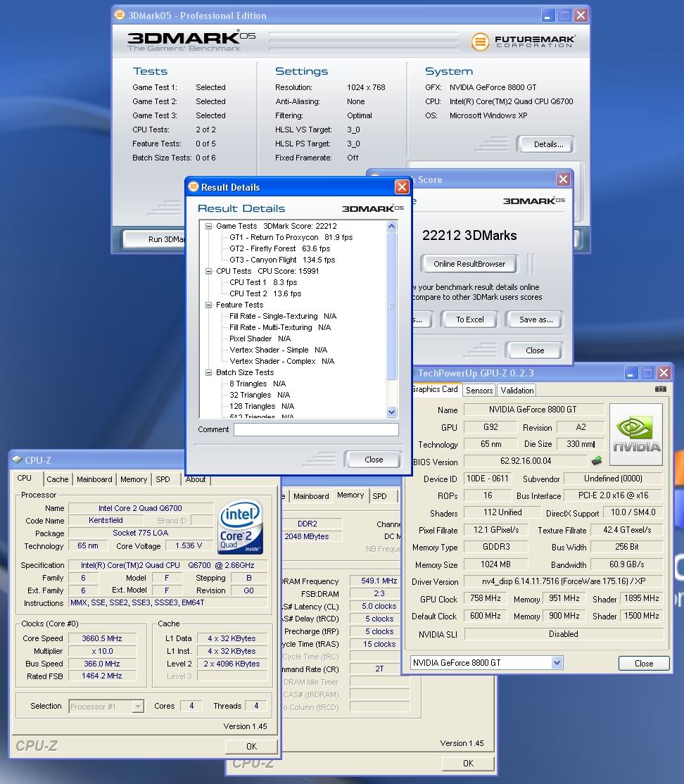This screenshot has height=784, width=684.
Task: Select the 128 Triangles row
Action: click(262, 406)
